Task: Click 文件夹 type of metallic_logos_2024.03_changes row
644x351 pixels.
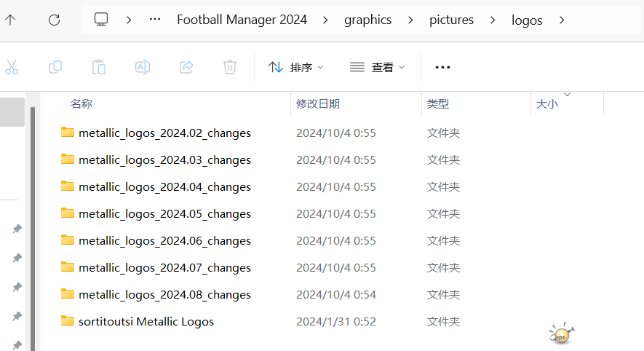Action: click(x=443, y=160)
